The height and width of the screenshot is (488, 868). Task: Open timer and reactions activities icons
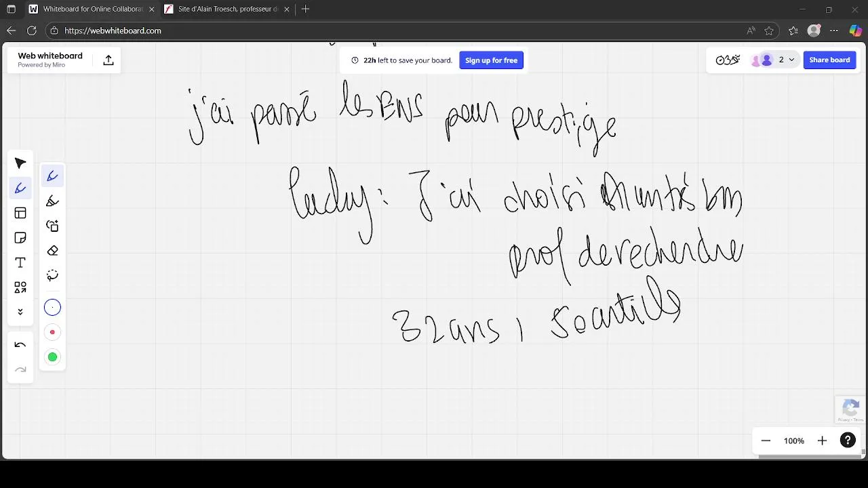(x=728, y=60)
